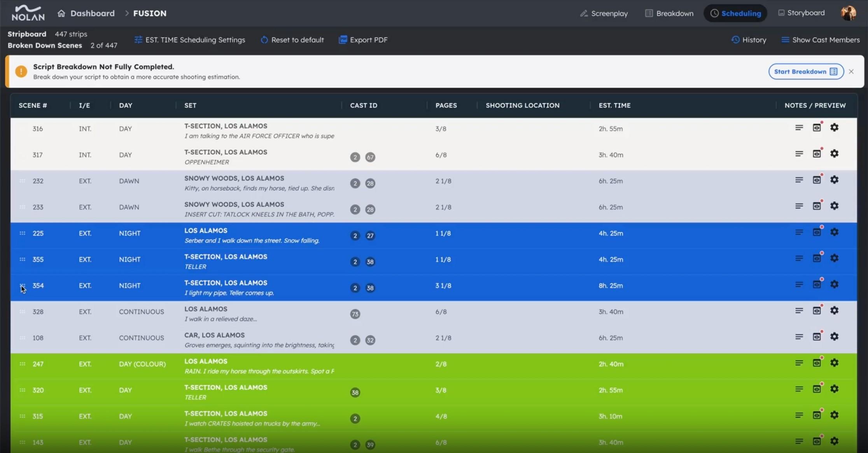
Task: Open the Screenplay tab
Action: [x=604, y=14]
